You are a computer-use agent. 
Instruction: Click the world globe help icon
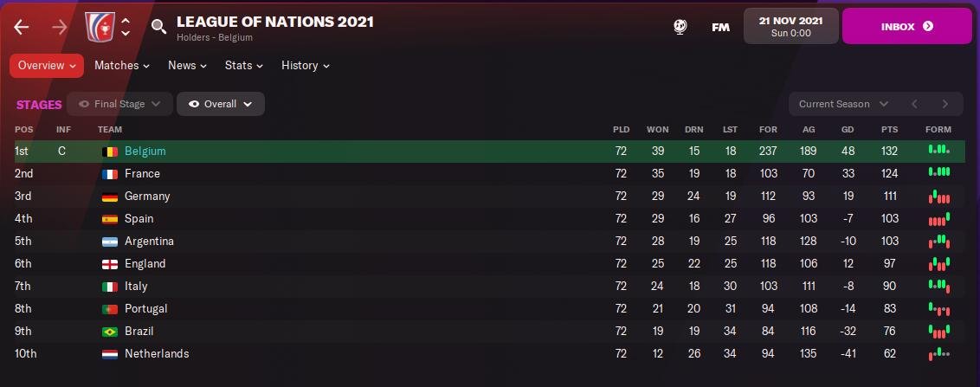pyautogui.click(x=680, y=27)
